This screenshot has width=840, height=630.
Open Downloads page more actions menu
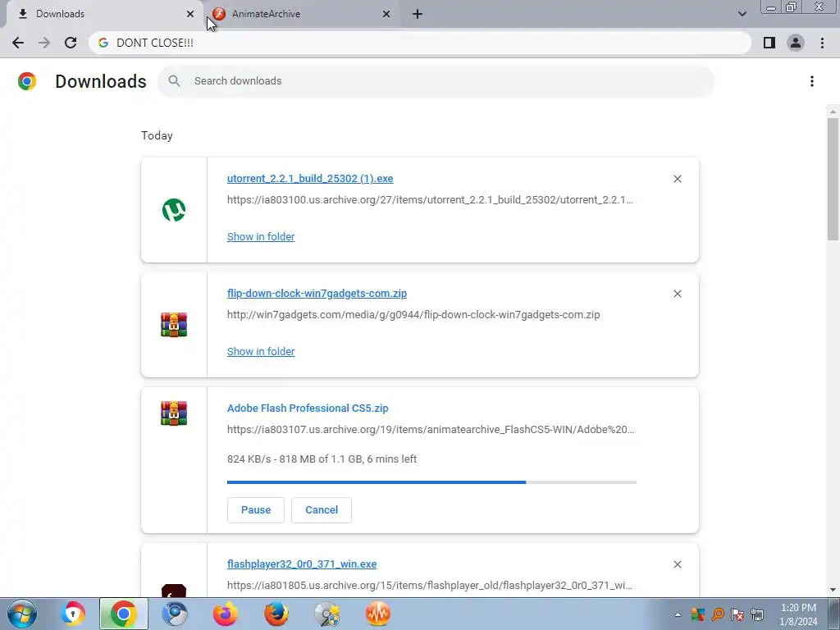812,81
